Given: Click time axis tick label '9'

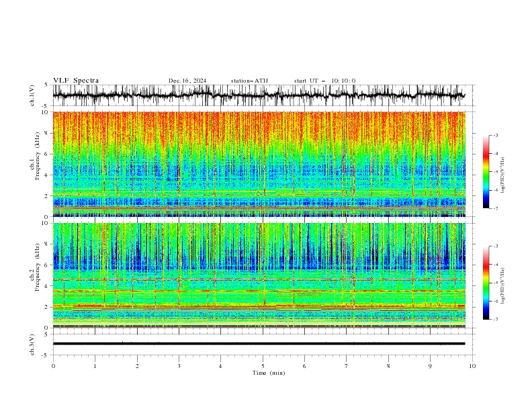Looking at the screenshot, I should point(430,366).
